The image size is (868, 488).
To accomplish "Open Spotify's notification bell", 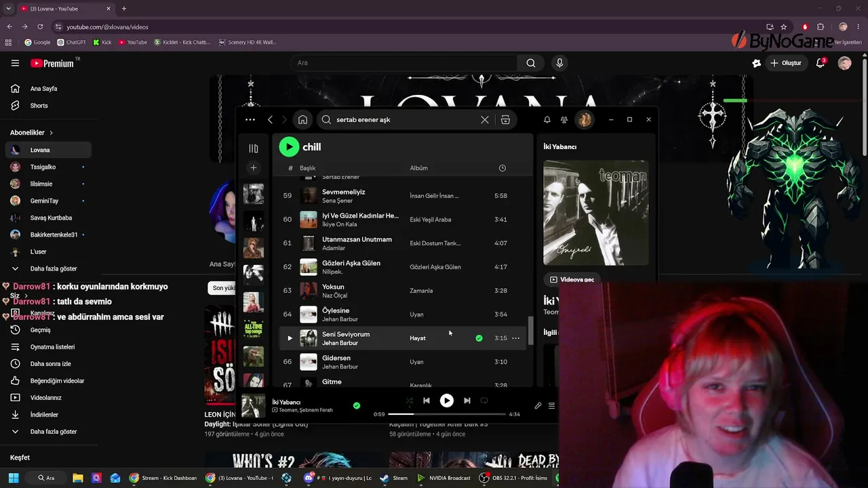I will [547, 120].
